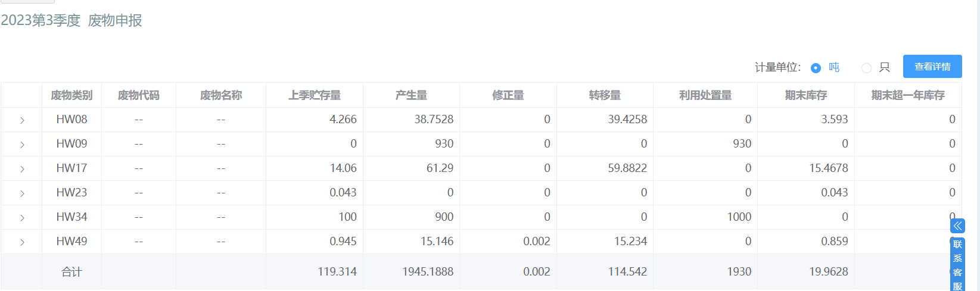This screenshot has height=291, width=980.
Task: Click total 期末库存 value 19.9628
Action: [x=829, y=272]
